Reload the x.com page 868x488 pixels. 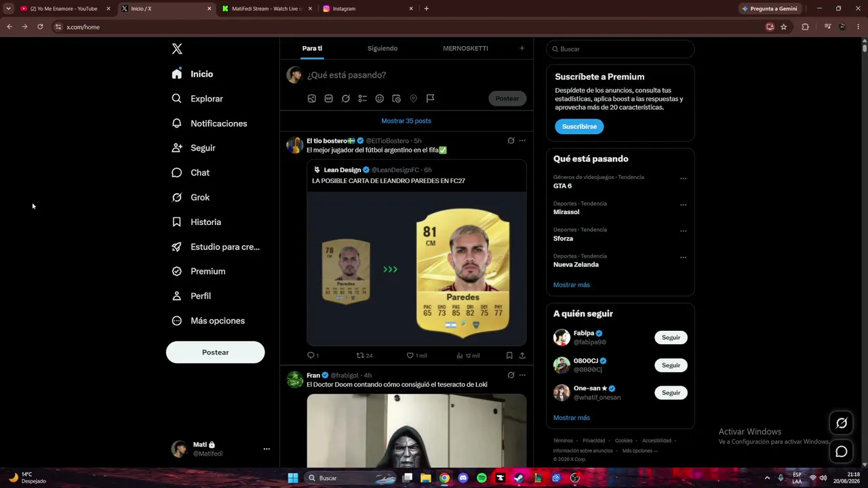[x=40, y=27]
